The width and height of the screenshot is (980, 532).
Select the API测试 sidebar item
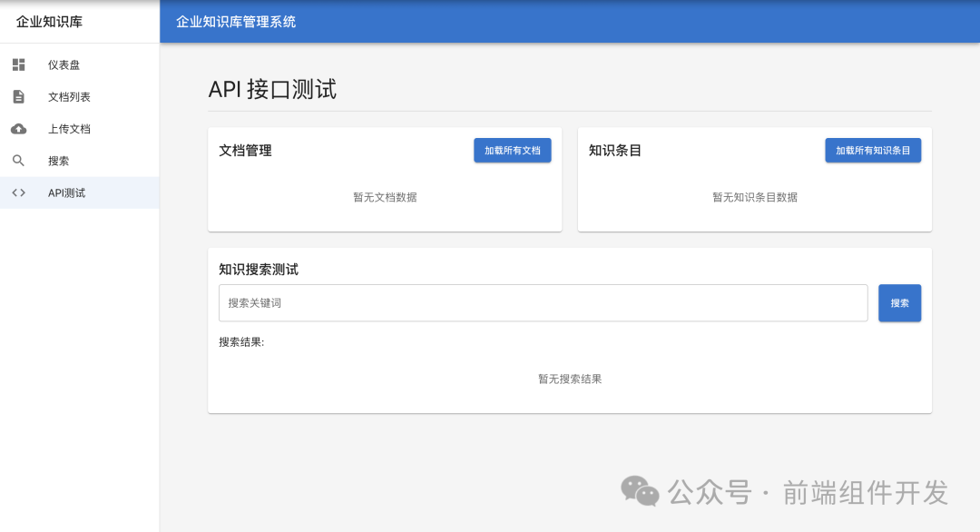[79, 192]
